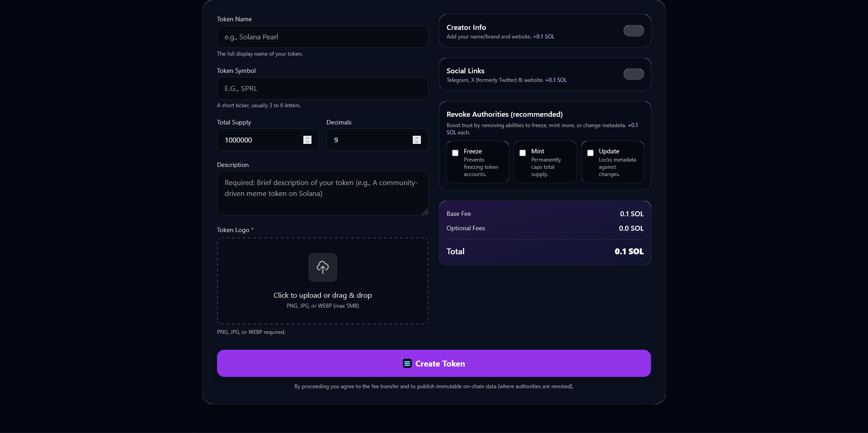Click the Total Supply stepper up arrow

[307, 138]
